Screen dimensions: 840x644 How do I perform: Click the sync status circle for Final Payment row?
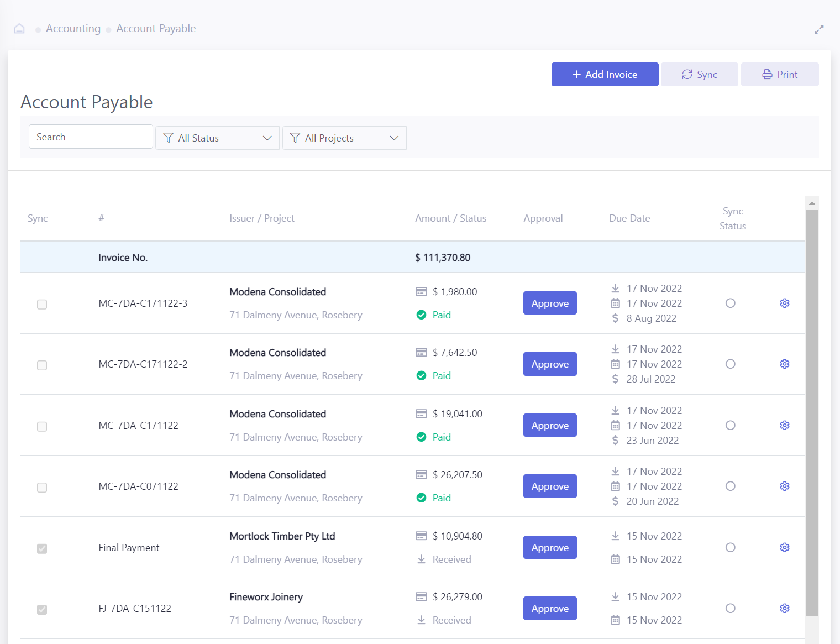tap(731, 547)
